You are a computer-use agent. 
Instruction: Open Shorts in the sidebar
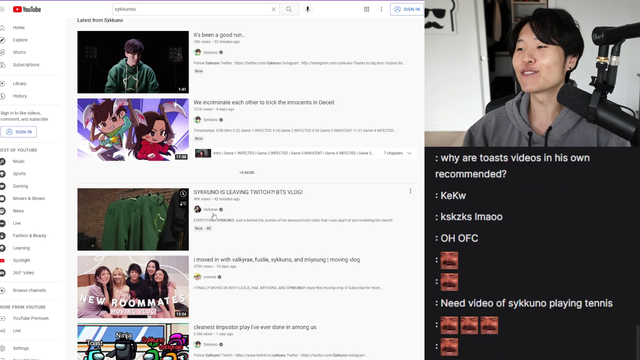tap(19, 52)
